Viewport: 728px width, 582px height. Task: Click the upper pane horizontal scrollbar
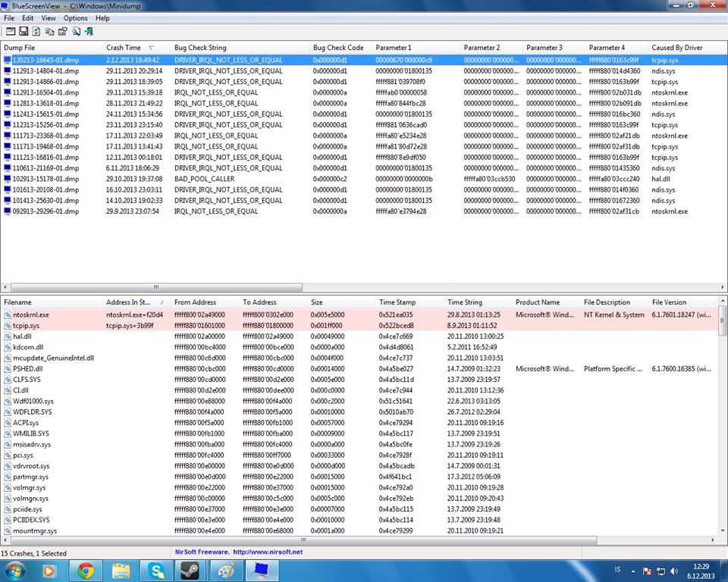pyautogui.click(x=155, y=287)
